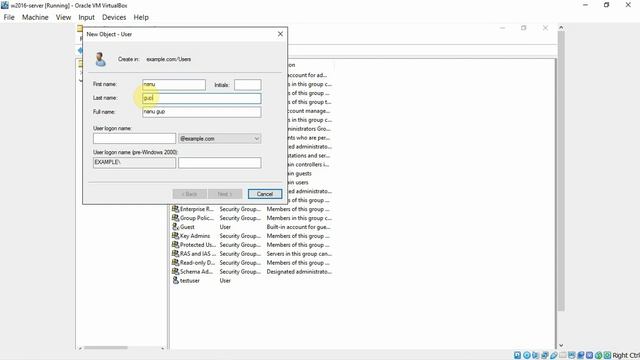This screenshot has width=640, height=360.
Task: Click the virtualization CPU status icon
Action: coord(589,356)
